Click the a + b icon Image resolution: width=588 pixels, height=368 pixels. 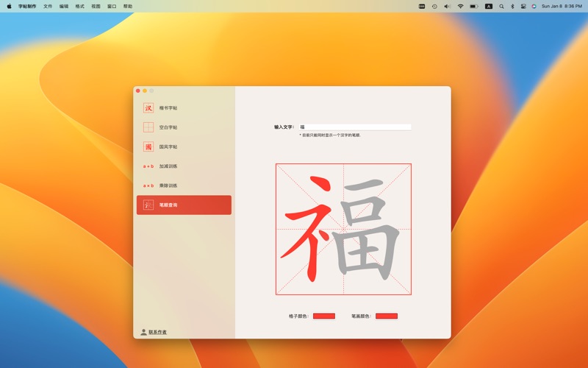[x=148, y=166]
